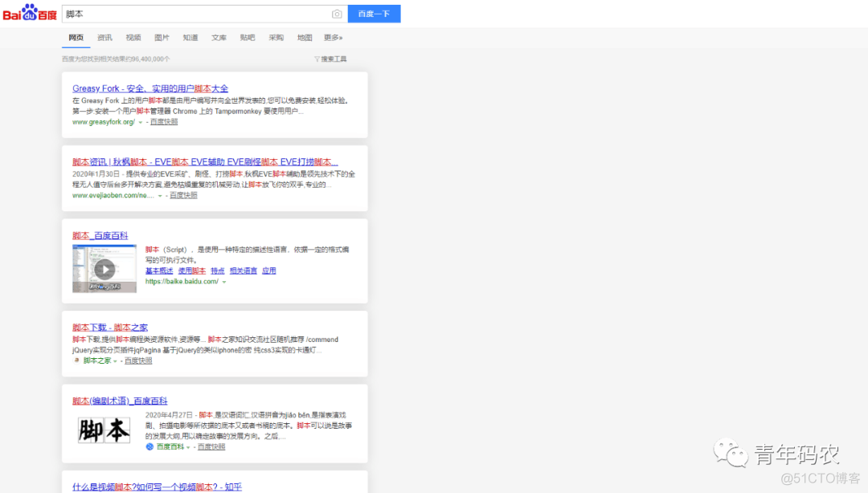The image size is (868, 493).
Task: Open 百度快照 for evejiaoben result
Action: click(x=183, y=195)
